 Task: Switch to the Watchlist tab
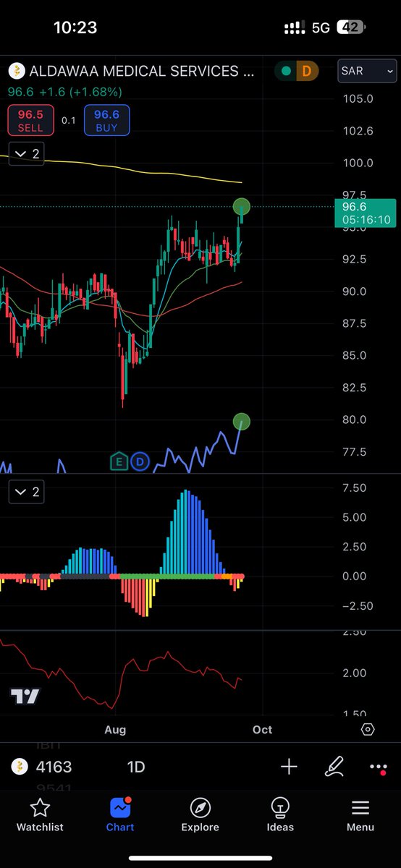40,815
